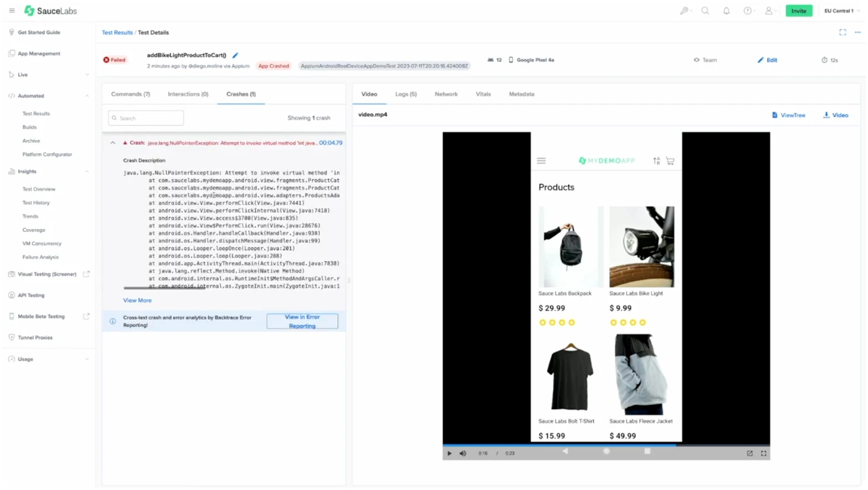Open ViewTree for the video
The height and width of the screenshot is (490, 868).
point(788,115)
